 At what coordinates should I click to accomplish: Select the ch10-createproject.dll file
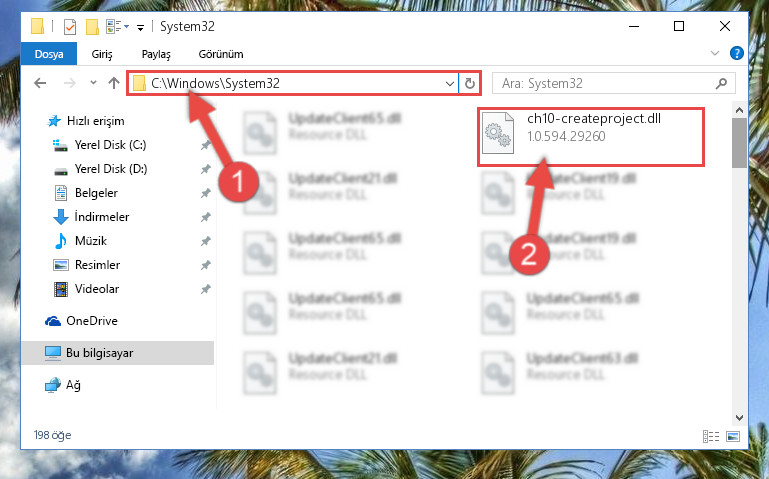591,137
